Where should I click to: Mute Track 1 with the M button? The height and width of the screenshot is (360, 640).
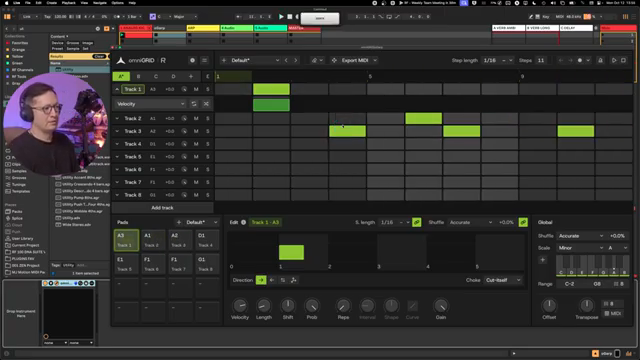(x=196, y=89)
